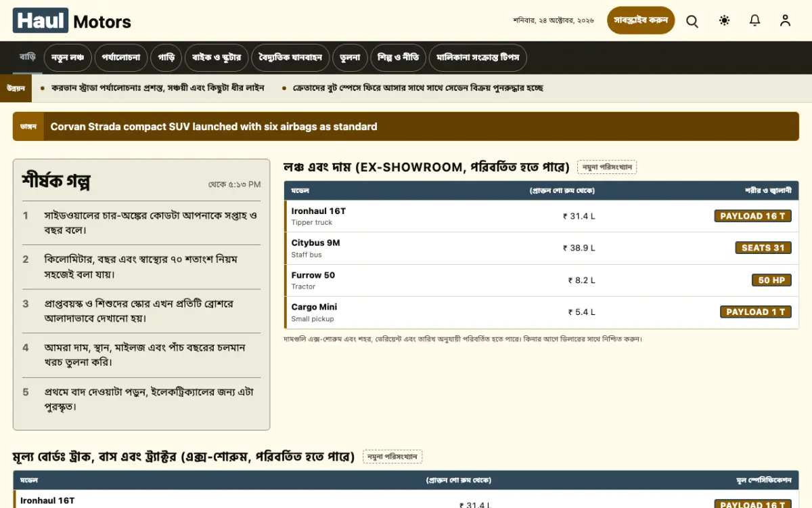
Task: Click the SEATS 31 badge
Action: coord(763,248)
